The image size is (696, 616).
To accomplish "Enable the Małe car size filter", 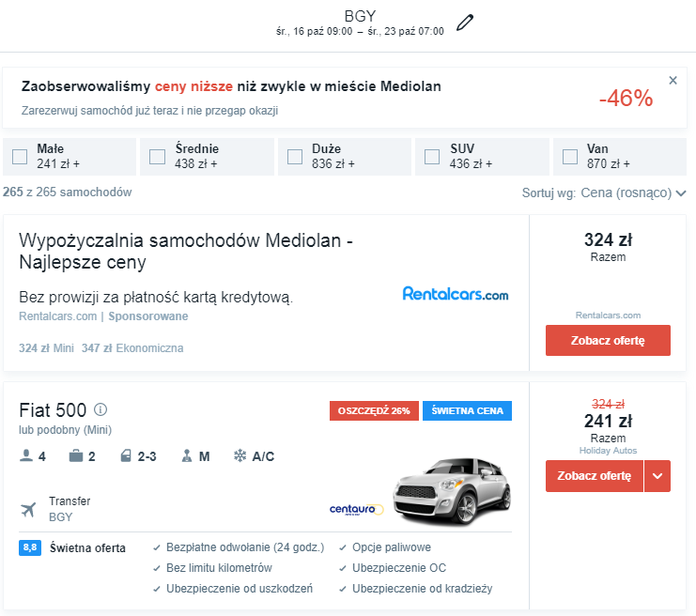I will (x=20, y=157).
